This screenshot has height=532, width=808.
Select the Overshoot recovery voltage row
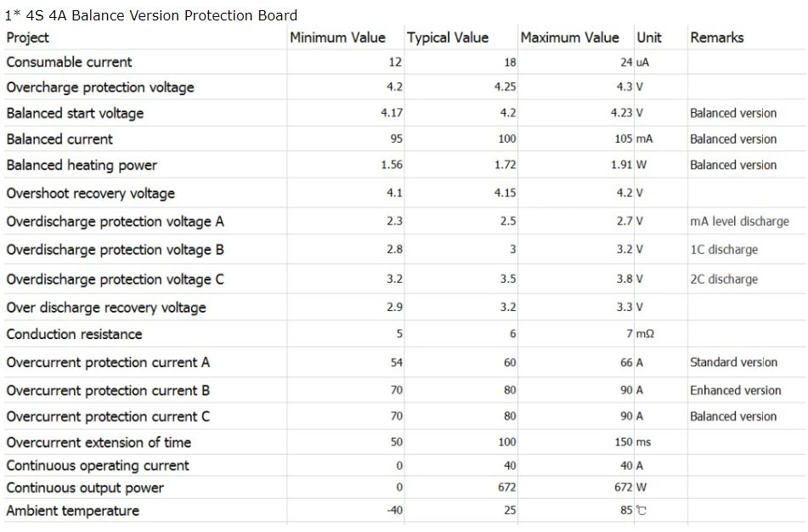[x=404, y=193]
